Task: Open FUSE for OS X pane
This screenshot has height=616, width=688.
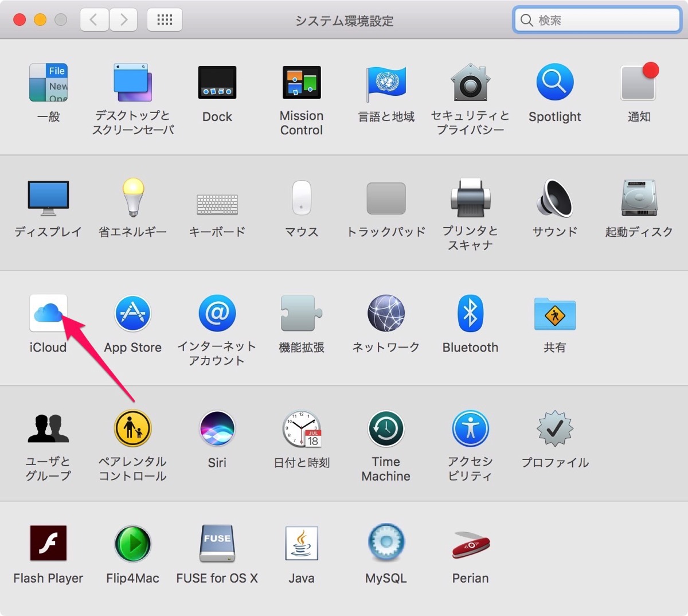Action: click(x=217, y=544)
